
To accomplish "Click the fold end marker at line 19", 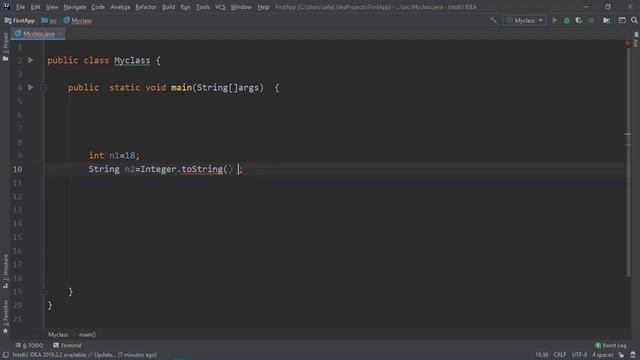I will coord(44,291).
